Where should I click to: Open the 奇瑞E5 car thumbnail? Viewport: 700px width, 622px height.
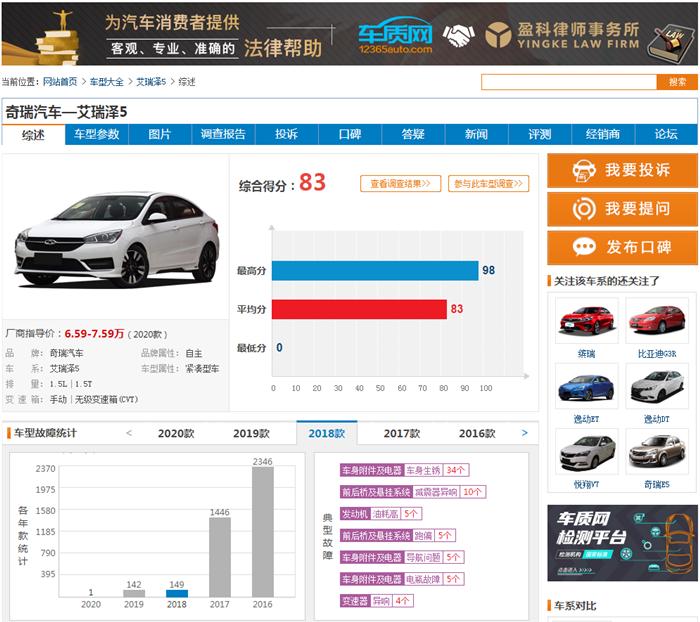click(657, 451)
